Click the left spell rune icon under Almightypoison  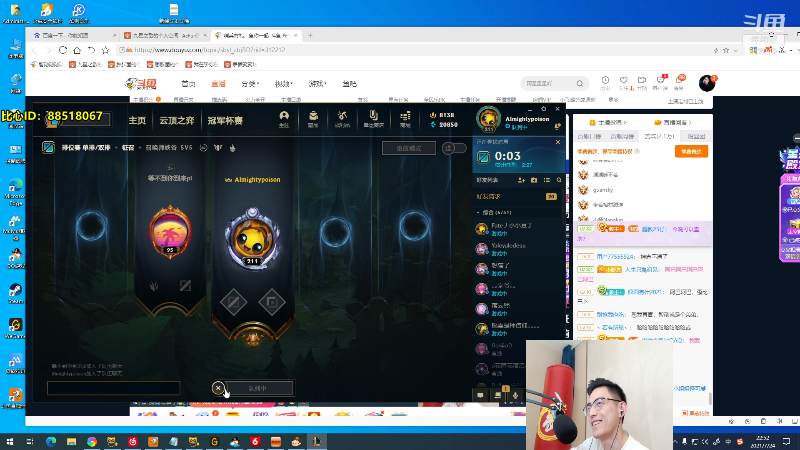click(234, 303)
